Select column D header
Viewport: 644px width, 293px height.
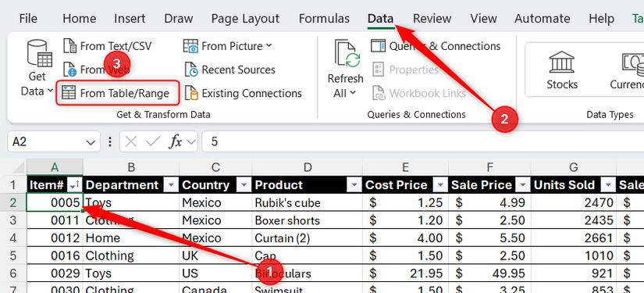point(308,167)
